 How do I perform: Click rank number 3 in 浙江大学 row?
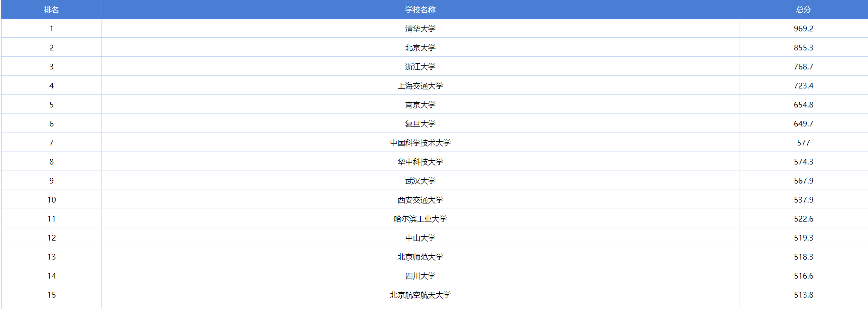(x=51, y=67)
